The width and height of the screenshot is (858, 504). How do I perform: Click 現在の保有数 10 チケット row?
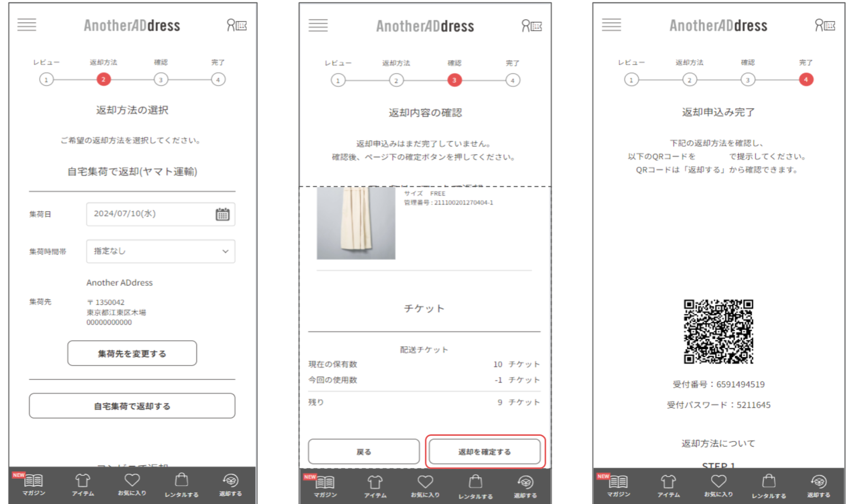pos(424,364)
